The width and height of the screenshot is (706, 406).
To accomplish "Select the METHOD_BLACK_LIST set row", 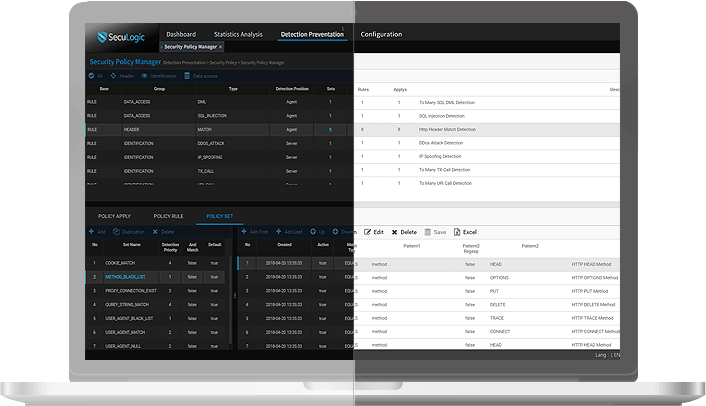I will [x=126, y=277].
